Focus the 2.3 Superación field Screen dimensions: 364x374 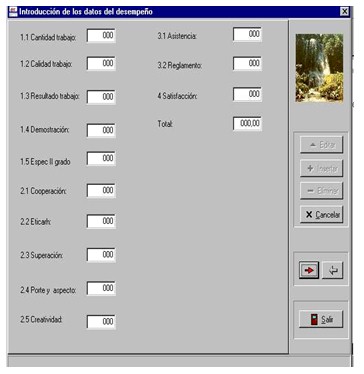coord(101,255)
